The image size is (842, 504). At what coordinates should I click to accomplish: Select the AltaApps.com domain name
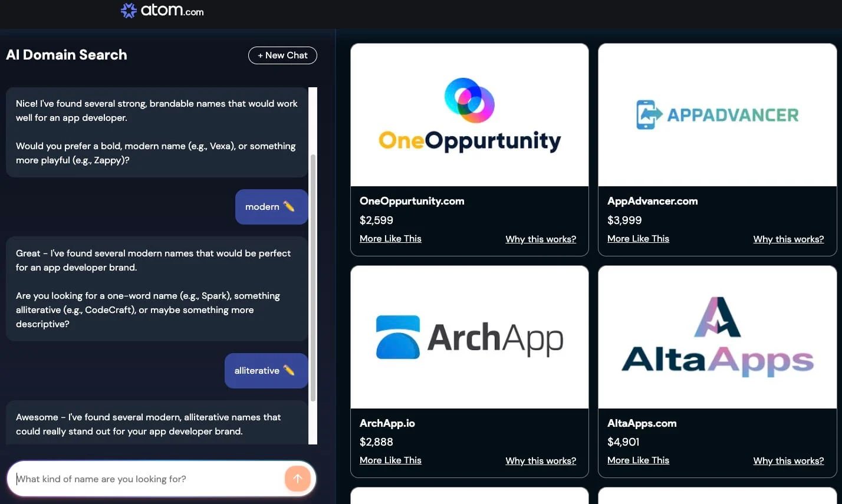[642, 423]
